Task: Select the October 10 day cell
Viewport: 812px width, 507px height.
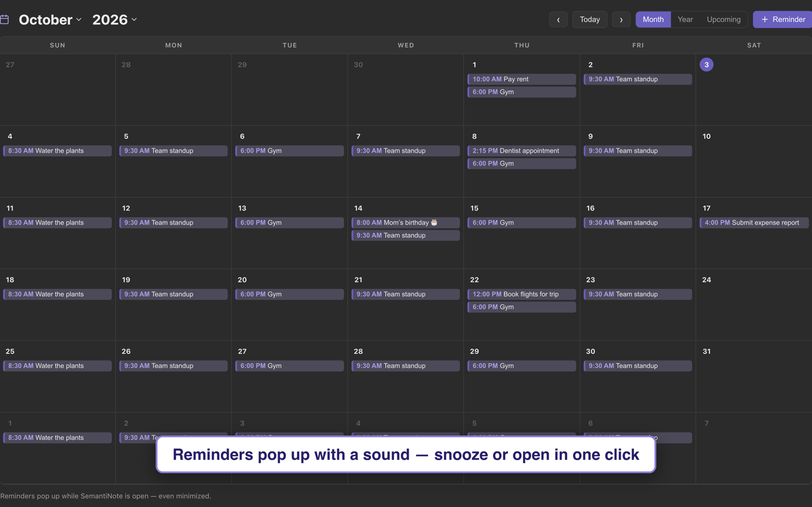Action: (x=754, y=161)
